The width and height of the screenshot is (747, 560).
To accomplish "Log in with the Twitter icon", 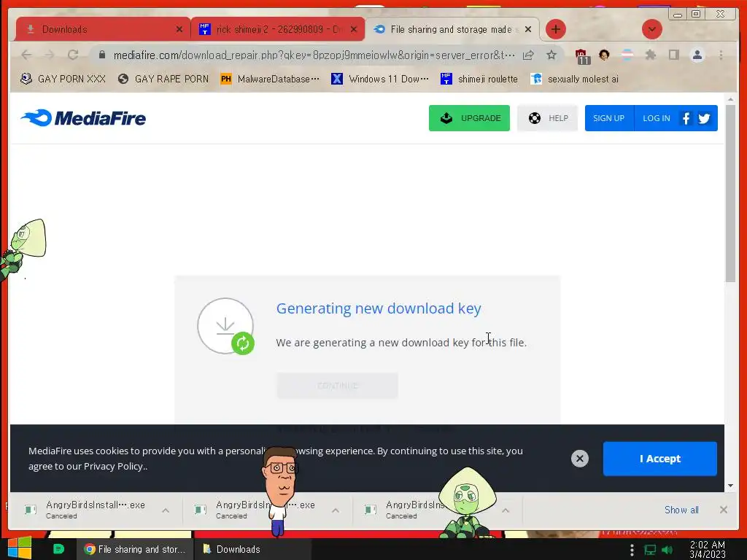I will point(704,118).
